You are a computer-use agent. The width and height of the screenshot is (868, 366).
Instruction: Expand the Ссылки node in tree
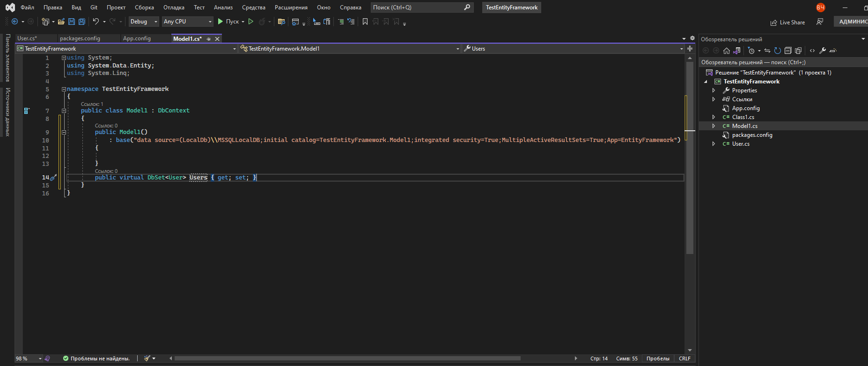tap(714, 99)
